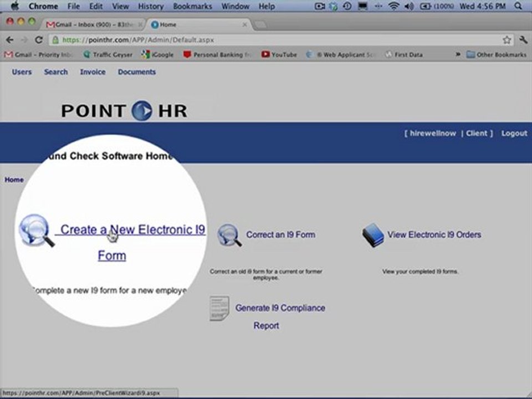Open the Bookmarks menu
The image size is (532, 399).
(x=192, y=6)
